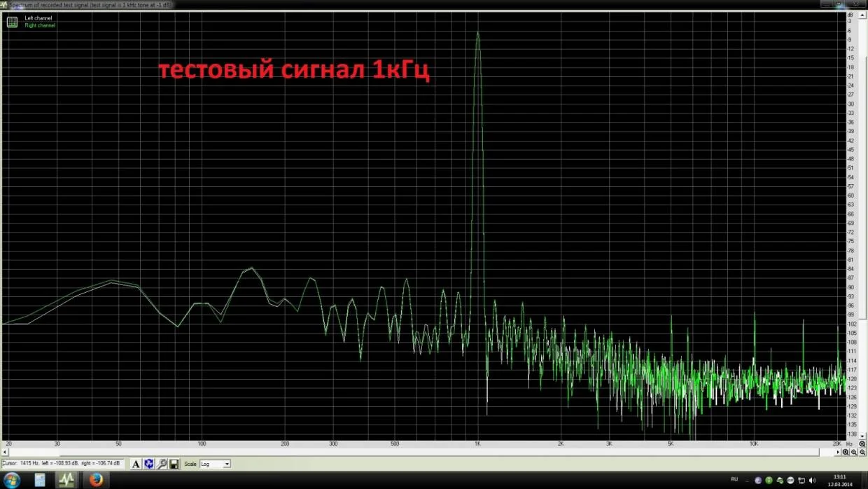Click the green circular tray icon
Viewport: 868px width, 489px height.
pos(769,480)
